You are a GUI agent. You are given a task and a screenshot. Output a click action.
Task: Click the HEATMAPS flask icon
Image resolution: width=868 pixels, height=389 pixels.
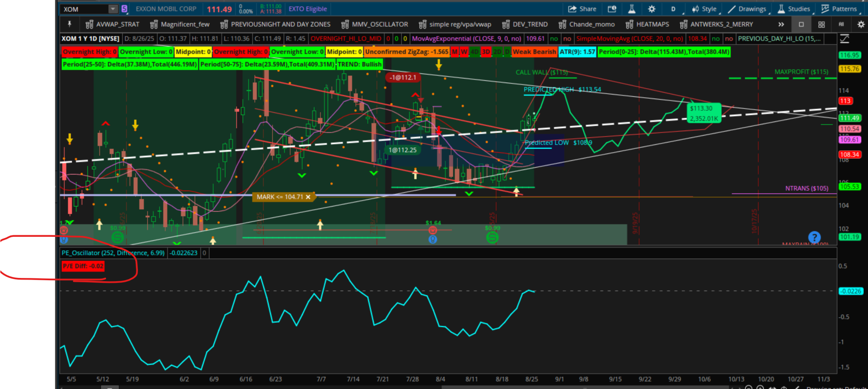click(x=630, y=24)
